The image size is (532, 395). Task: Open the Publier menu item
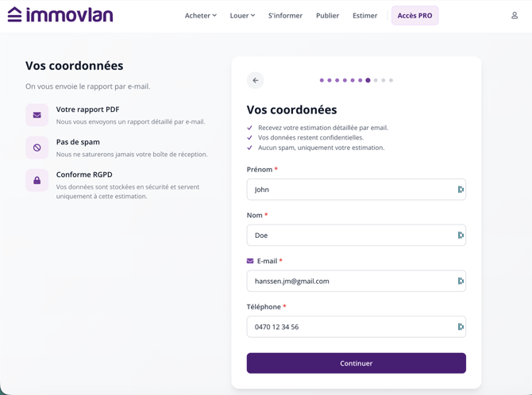click(x=327, y=16)
